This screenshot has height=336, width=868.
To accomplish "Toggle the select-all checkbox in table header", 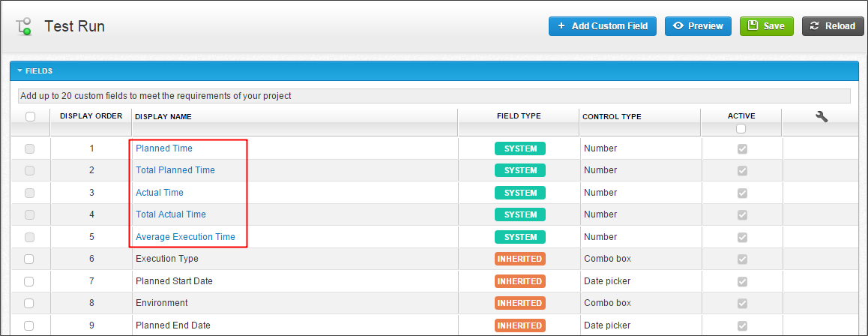I will (30, 116).
